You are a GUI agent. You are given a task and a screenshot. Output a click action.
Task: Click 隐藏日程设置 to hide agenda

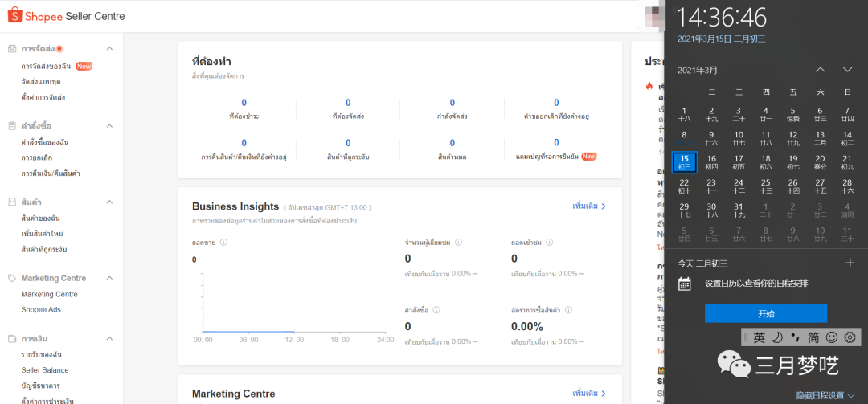pyautogui.click(x=825, y=395)
